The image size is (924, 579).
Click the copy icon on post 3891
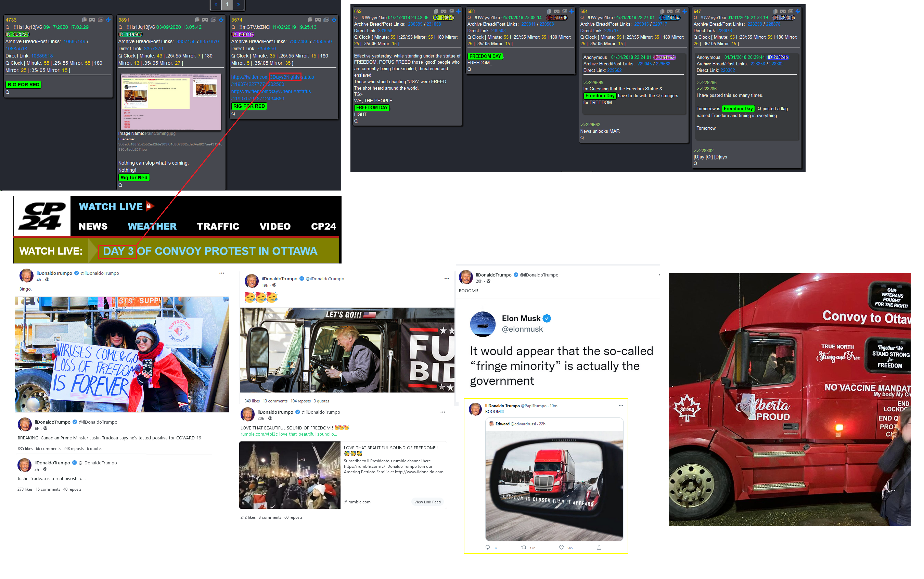click(197, 20)
